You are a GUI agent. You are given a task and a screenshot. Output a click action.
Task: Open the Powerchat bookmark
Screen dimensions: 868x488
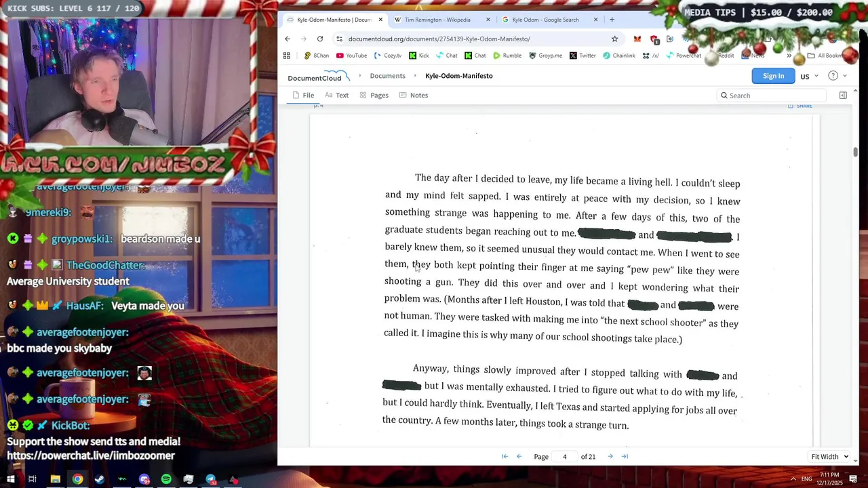point(684,56)
